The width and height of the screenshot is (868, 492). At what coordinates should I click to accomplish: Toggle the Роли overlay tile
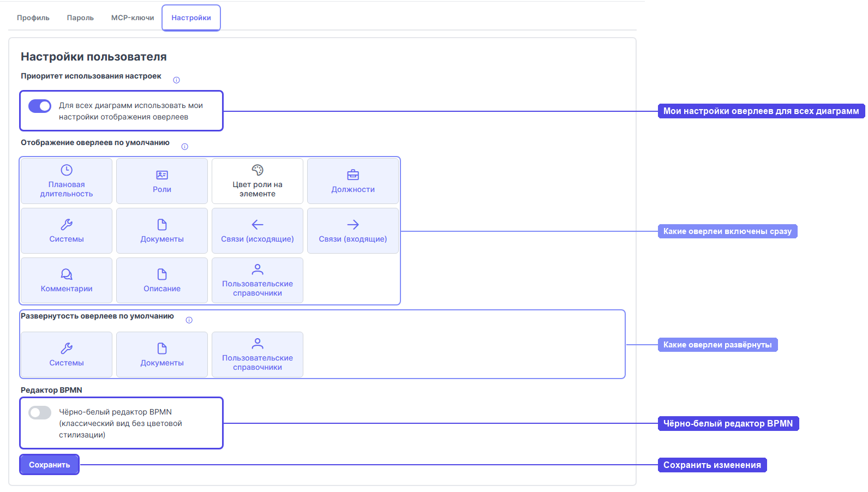(x=162, y=181)
